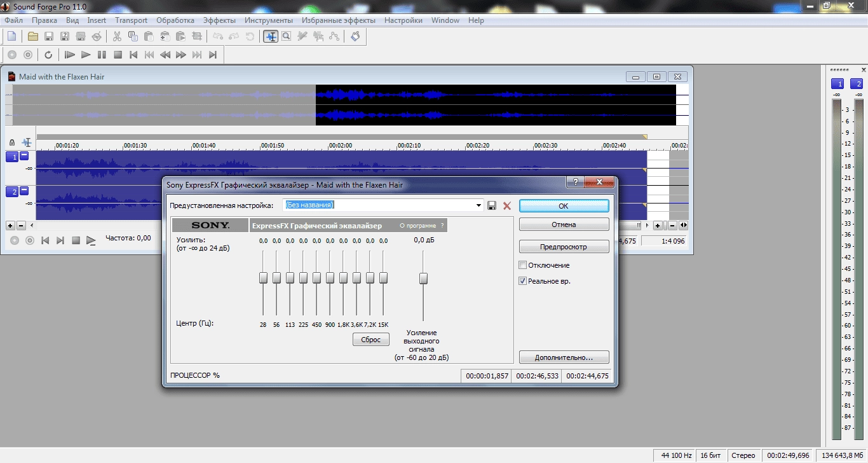
Task: Select the Pencil draw tool icon
Action: [x=302, y=36]
